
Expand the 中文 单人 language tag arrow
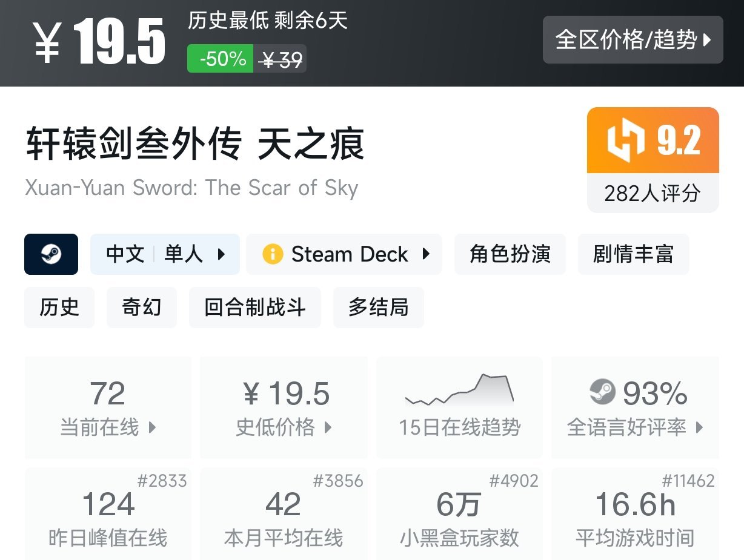(221, 254)
